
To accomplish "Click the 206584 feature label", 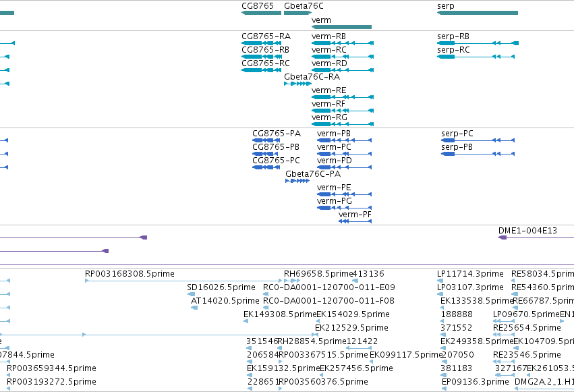I will coord(263,356).
